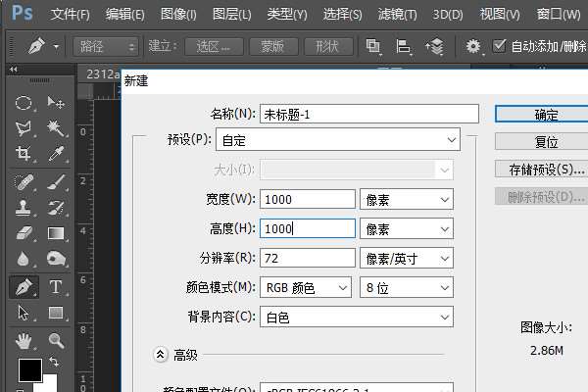
Task: Open the 滤镜(T) menu
Action: (x=397, y=15)
